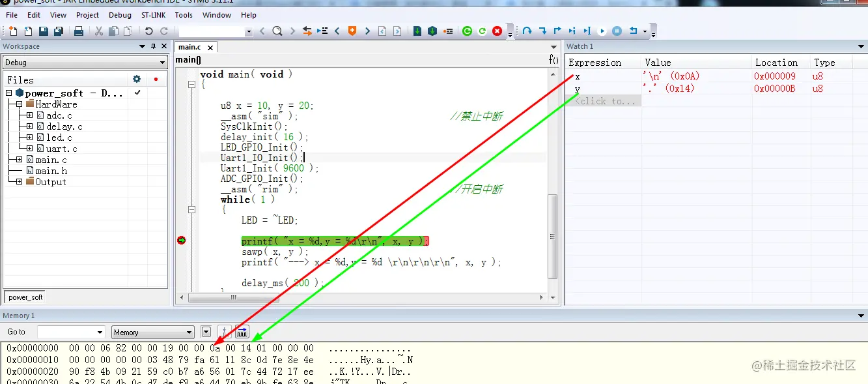Open the Debug menu
This screenshot has height=384, width=868.
tap(120, 15)
